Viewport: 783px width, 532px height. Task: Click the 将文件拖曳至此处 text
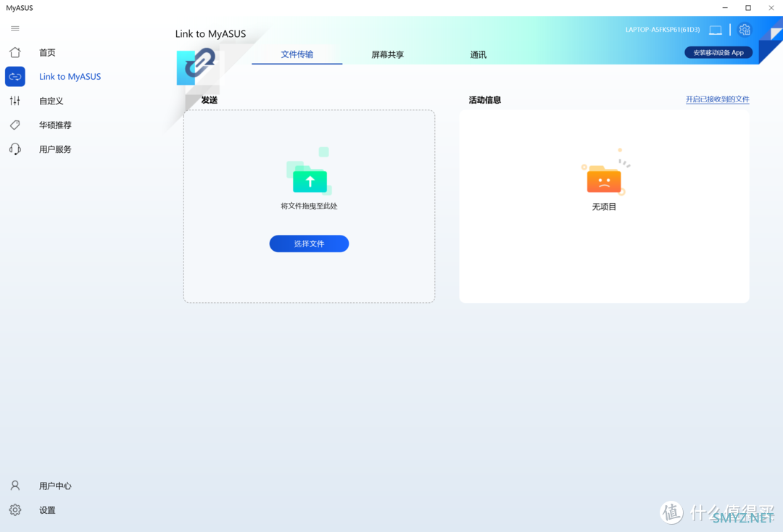tap(309, 206)
